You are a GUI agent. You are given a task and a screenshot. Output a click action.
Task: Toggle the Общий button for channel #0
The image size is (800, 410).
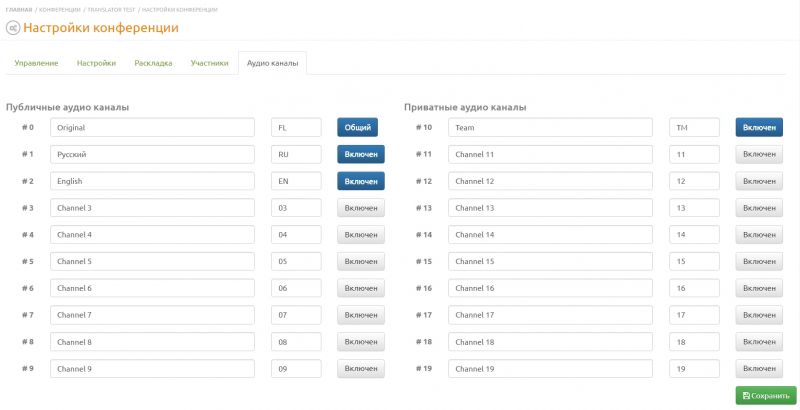pyautogui.click(x=357, y=127)
